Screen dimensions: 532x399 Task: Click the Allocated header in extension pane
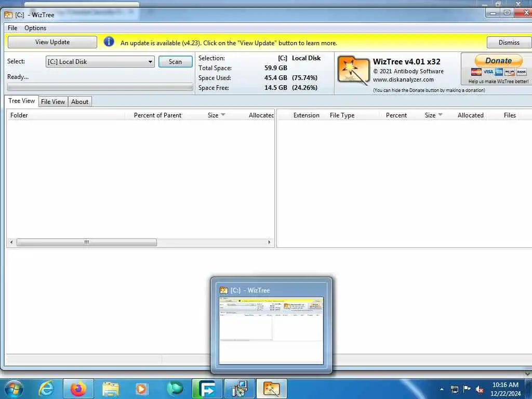(470, 115)
